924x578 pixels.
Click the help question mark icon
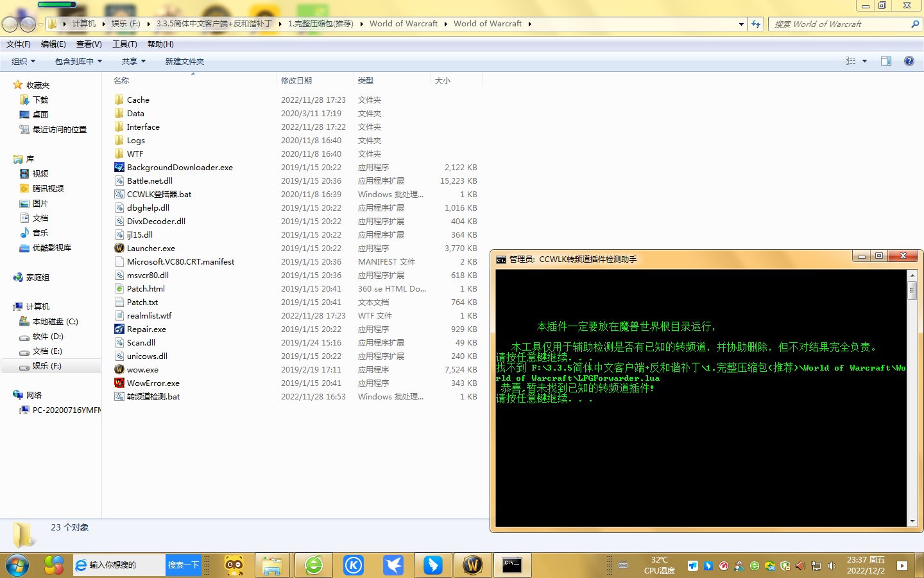click(x=909, y=61)
